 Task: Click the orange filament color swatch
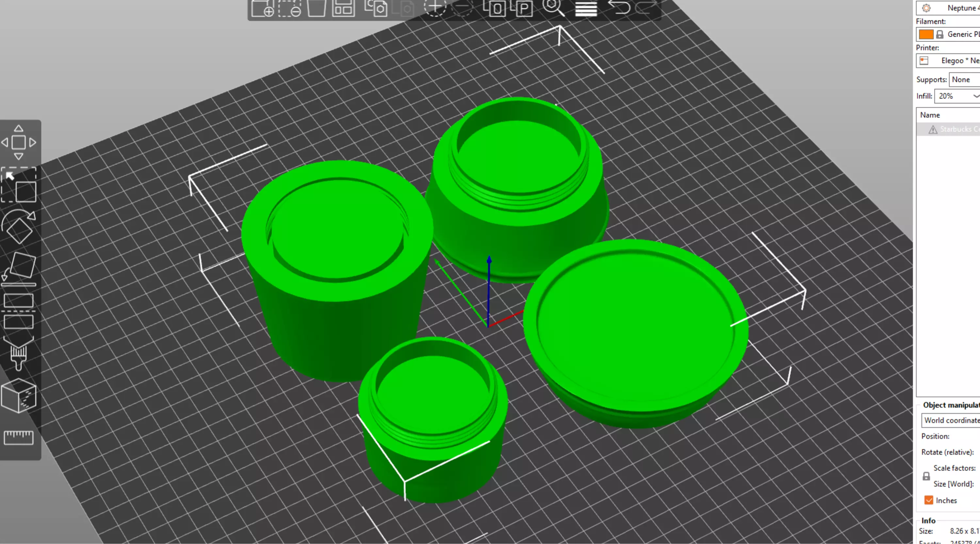[926, 34]
